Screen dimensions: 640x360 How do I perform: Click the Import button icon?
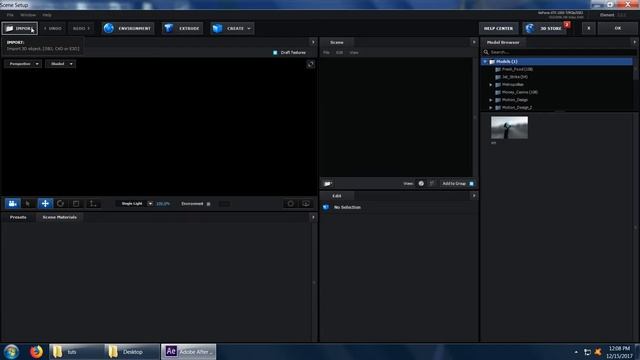(9, 29)
